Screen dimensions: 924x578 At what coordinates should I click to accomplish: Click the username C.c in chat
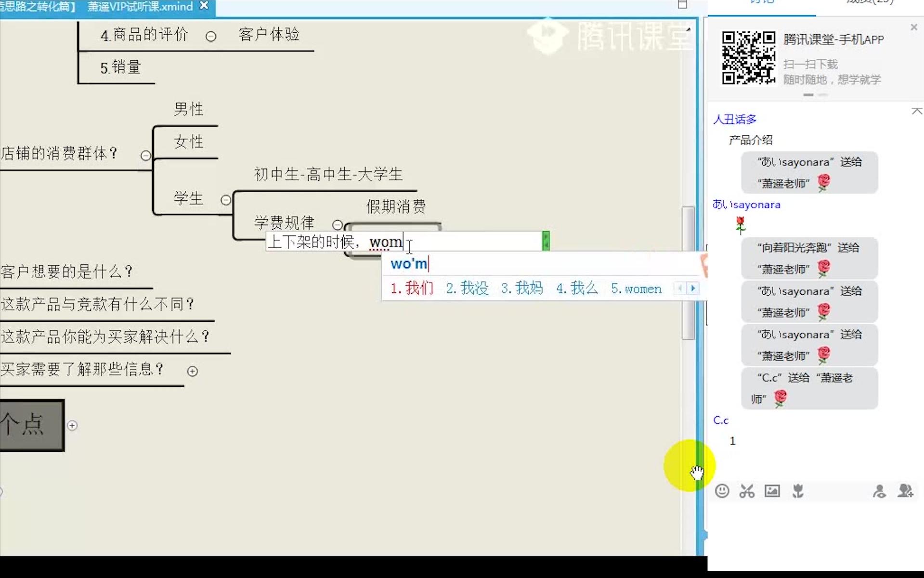point(721,420)
